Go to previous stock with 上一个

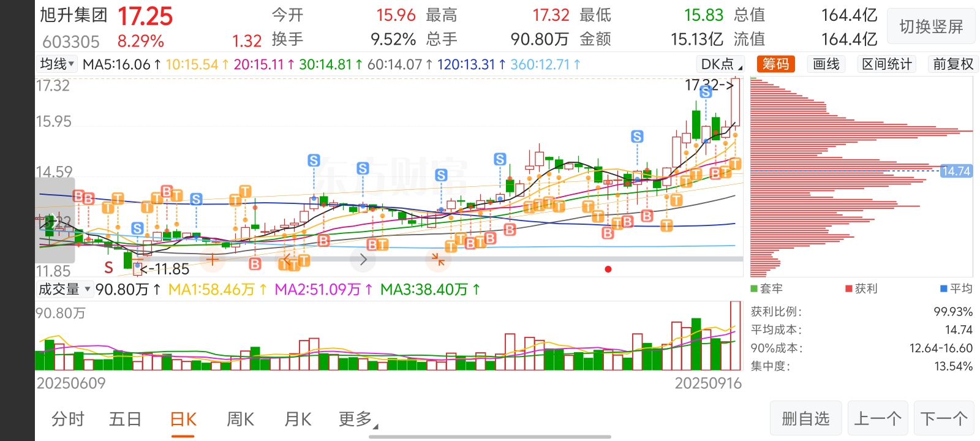(x=877, y=418)
